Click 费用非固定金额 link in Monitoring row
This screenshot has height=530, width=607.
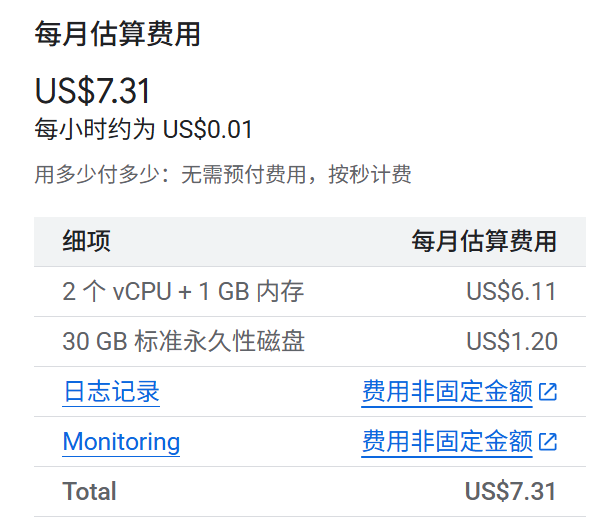click(447, 442)
